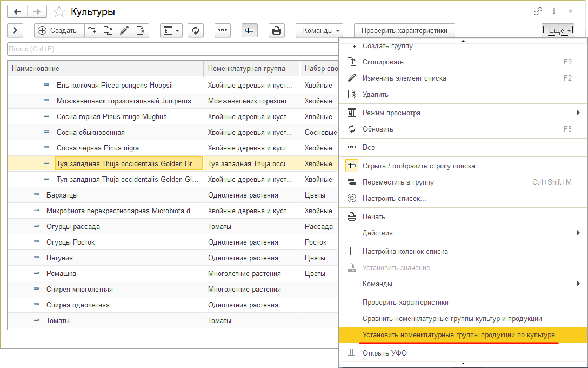This screenshot has width=588, height=368.
Task: Click the create group folder icon in toolbar
Action: point(92,30)
